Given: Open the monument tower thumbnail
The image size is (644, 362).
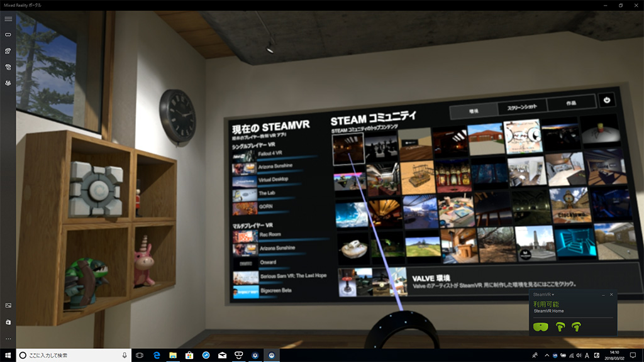Looking at the screenshot, I should 535,243.
